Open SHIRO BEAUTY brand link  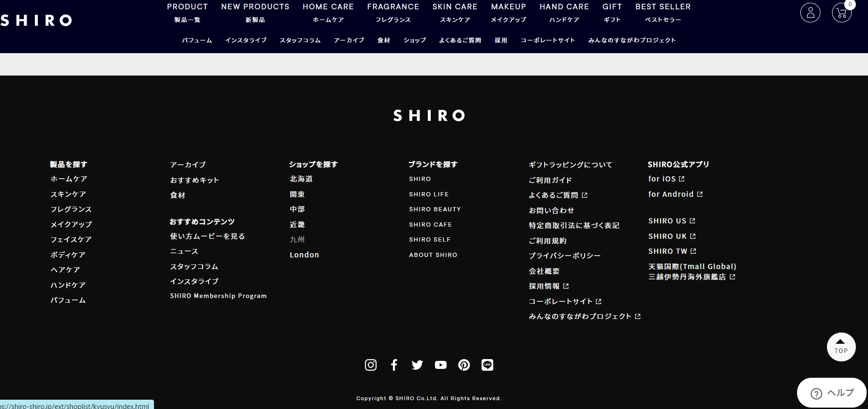[435, 209]
